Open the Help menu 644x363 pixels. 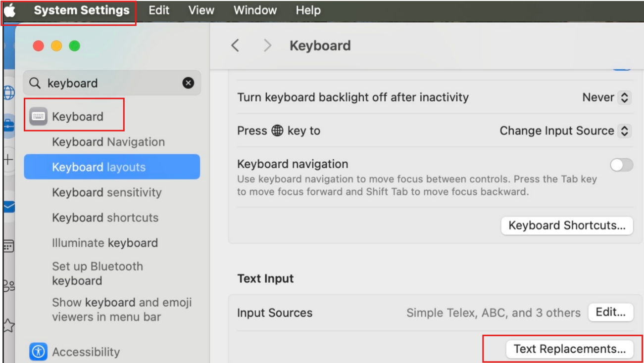click(308, 10)
